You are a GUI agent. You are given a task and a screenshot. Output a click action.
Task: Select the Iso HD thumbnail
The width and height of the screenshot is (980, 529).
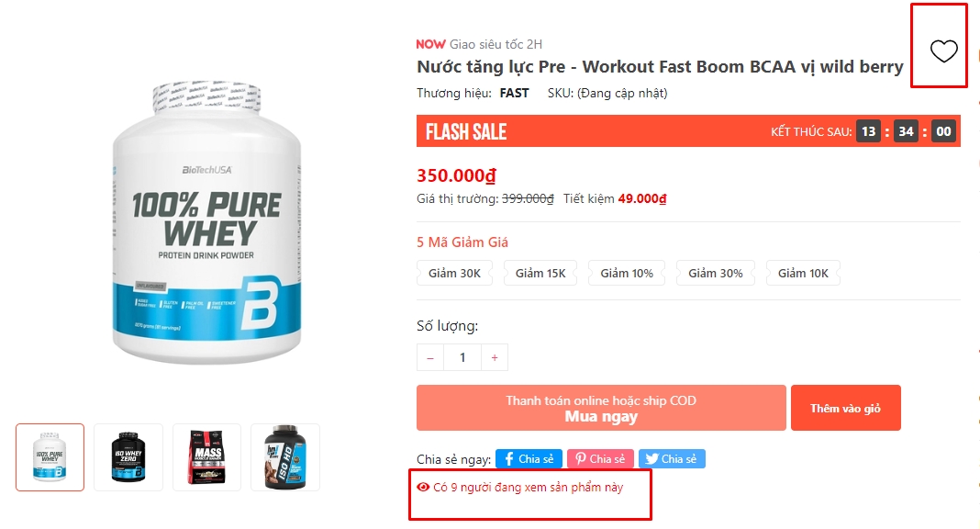click(x=285, y=457)
